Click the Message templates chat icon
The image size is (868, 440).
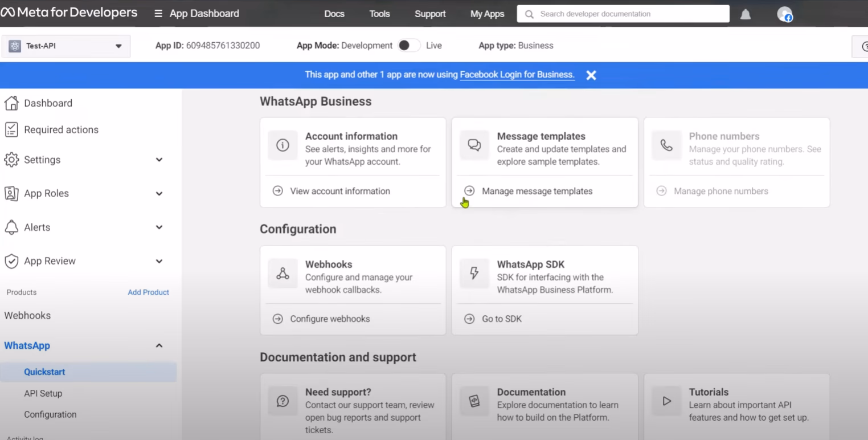pyautogui.click(x=474, y=145)
